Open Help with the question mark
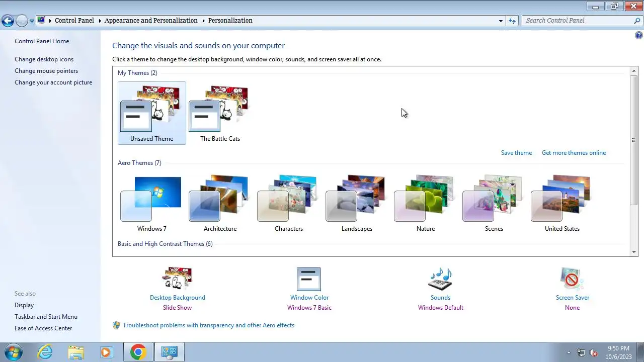Image resolution: width=644 pixels, height=362 pixels. click(639, 36)
